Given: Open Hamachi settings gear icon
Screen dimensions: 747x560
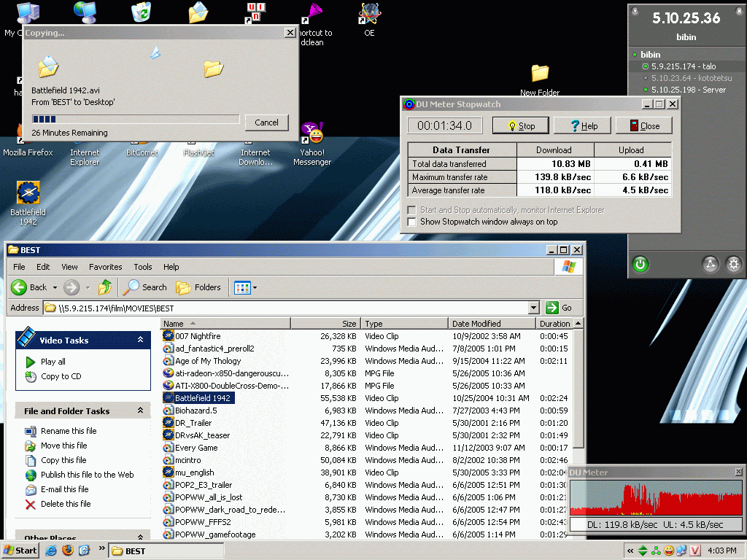Looking at the screenshot, I should pos(733,264).
